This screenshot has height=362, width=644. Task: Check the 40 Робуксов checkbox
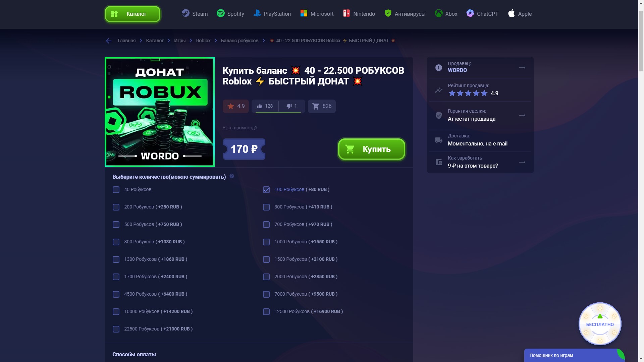click(x=116, y=190)
